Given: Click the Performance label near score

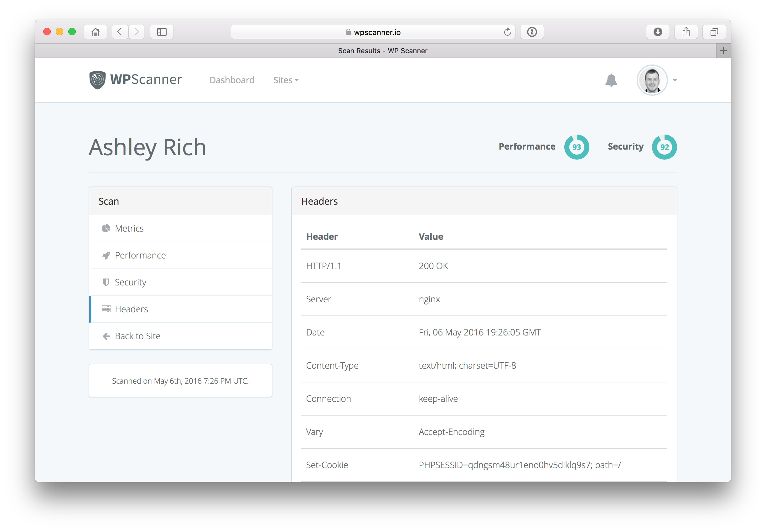Looking at the screenshot, I should [527, 147].
